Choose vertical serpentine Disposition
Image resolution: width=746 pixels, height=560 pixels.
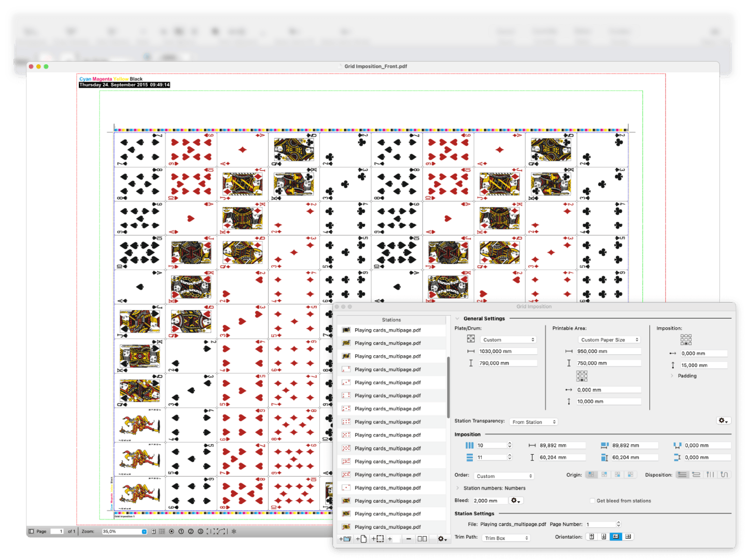tap(724, 474)
